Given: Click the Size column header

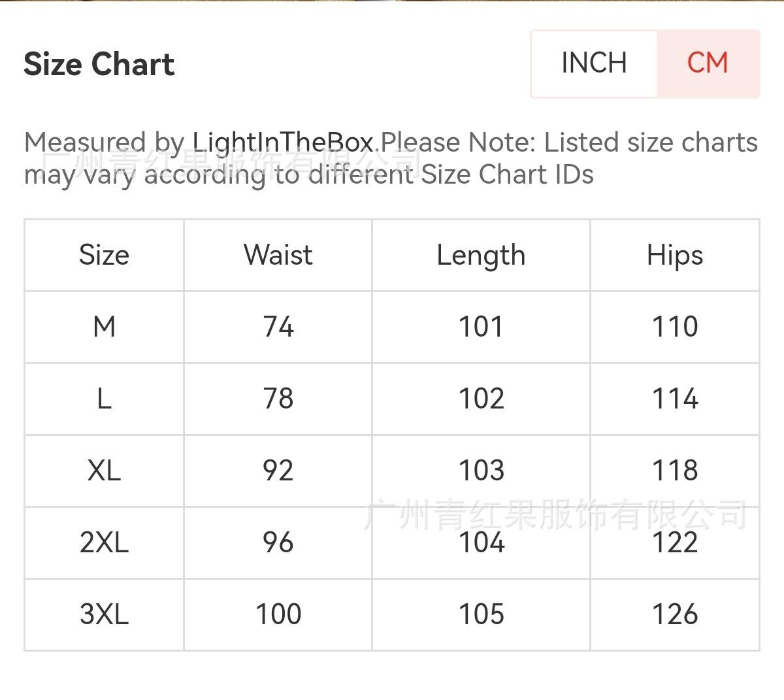Looking at the screenshot, I should [104, 255].
